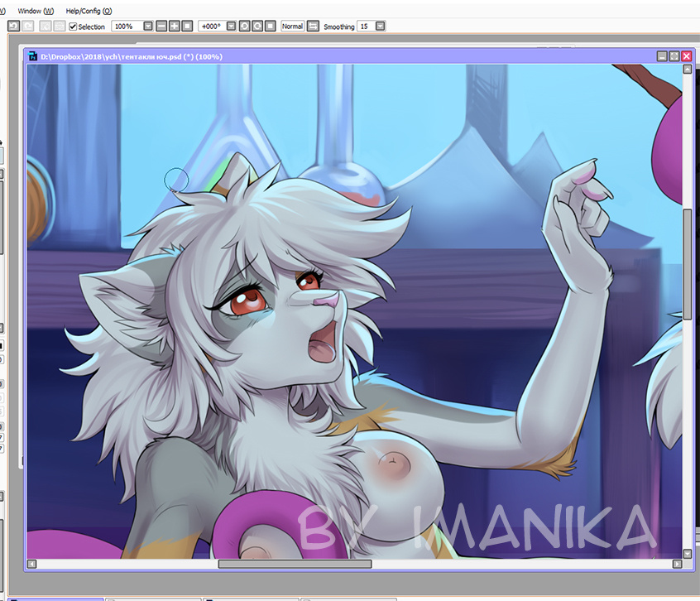Maximize the document window
The image size is (700, 601).
674,55
